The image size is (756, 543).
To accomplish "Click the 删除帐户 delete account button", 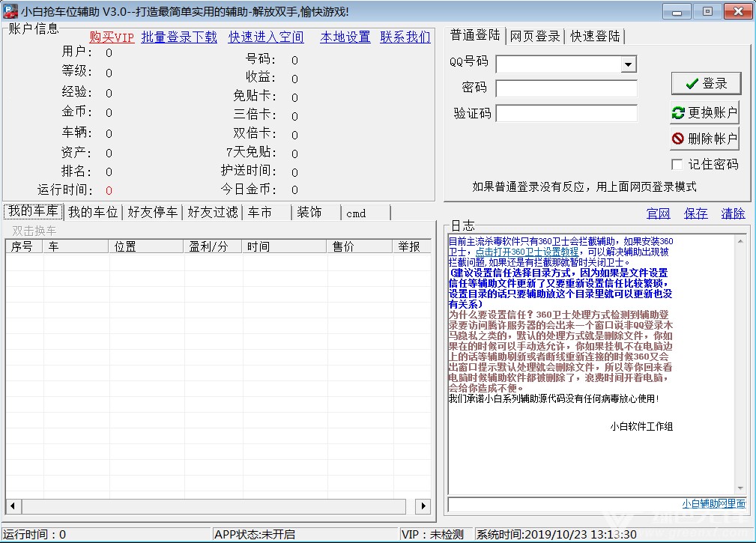I will (704, 139).
